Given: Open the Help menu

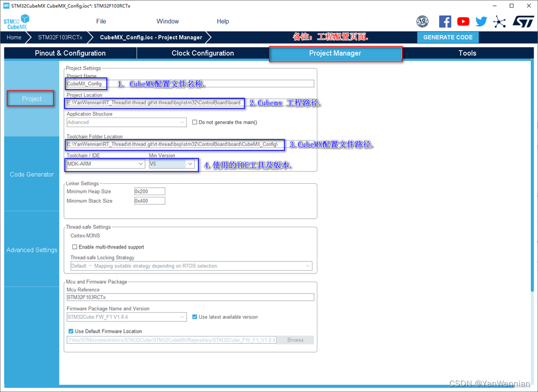Looking at the screenshot, I should click(223, 21).
